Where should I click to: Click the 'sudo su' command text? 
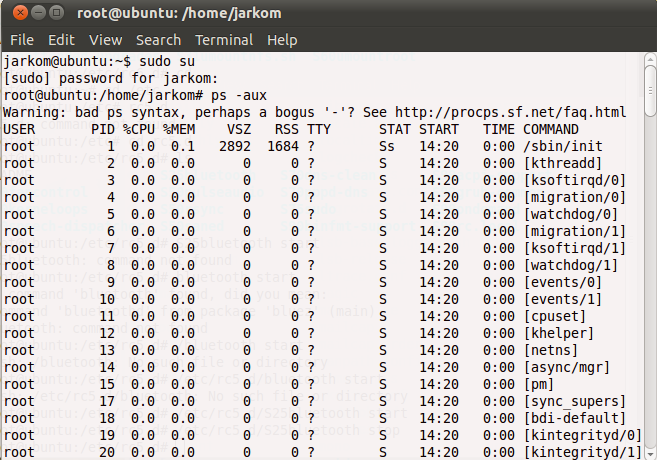tap(167, 62)
